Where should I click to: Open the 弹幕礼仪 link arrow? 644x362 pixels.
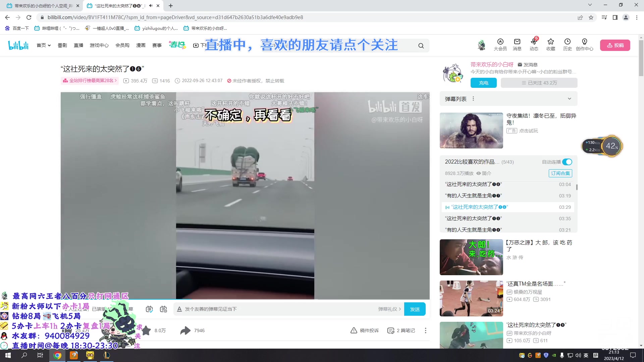(x=389, y=309)
